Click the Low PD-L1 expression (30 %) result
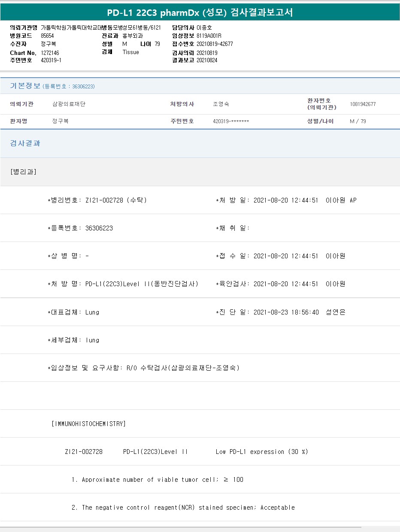 point(262,452)
